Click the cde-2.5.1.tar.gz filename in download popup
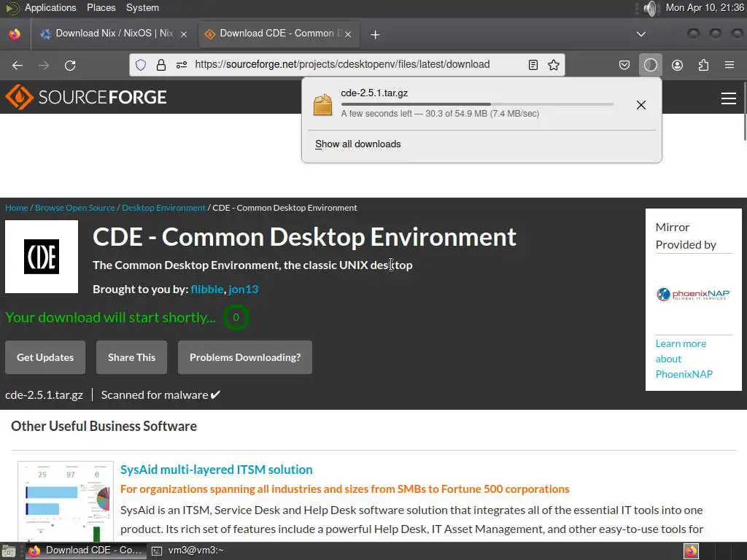Viewport: 747px width, 560px height. click(x=374, y=93)
